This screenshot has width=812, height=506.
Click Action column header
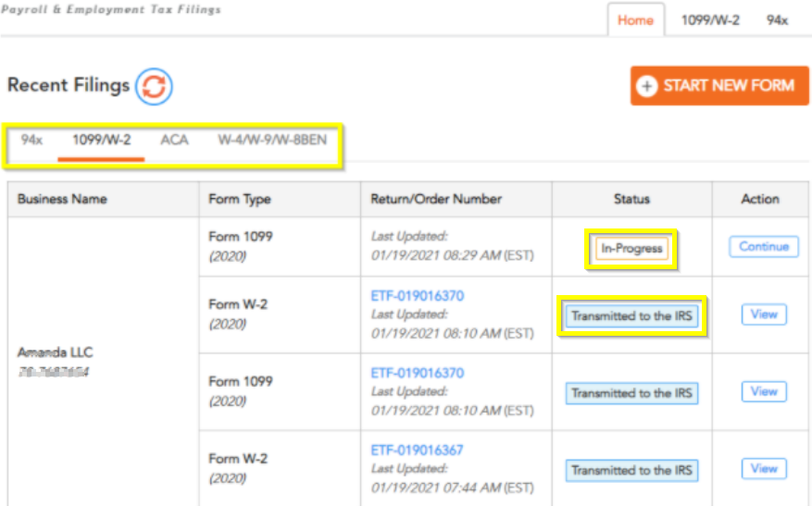pyautogui.click(x=760, y=199)
